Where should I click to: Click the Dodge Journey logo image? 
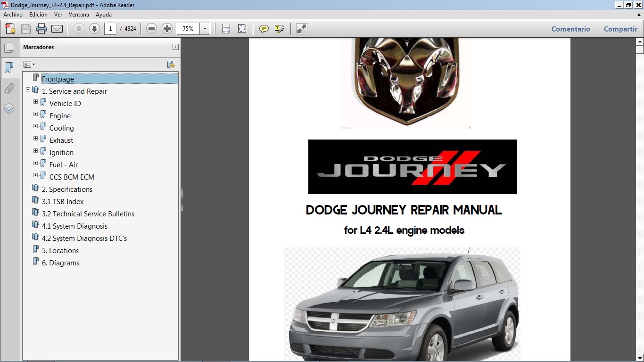pyautogui.click(x=413, y=167)
